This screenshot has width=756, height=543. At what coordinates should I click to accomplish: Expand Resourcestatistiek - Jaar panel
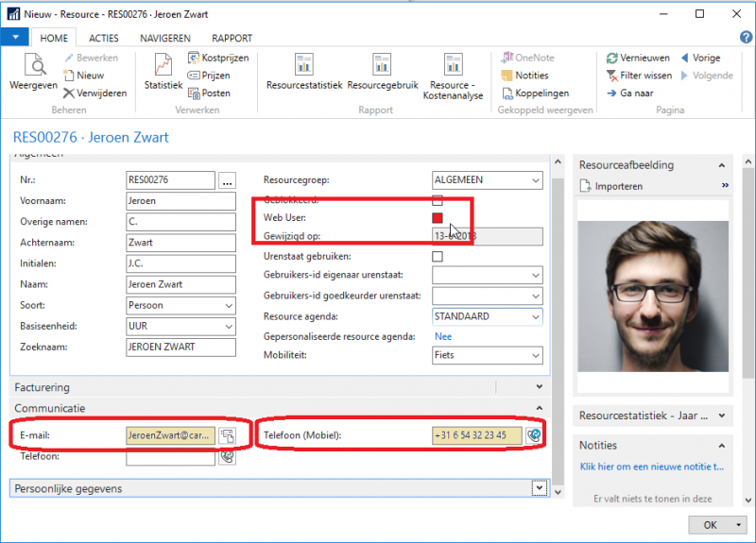click(x=721, y=416)
